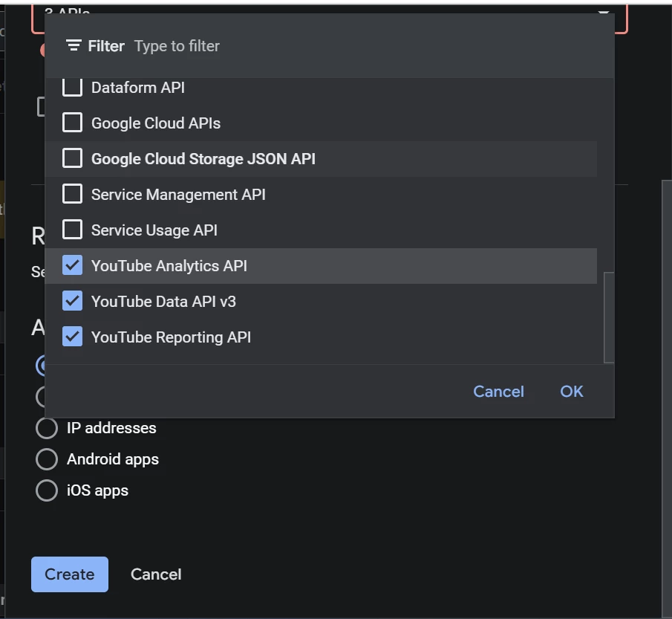Uncheck the YouTube Analytics API checkbox
Image resolution: width=672 pixels, height=619 pixels.
coord(73,265)
